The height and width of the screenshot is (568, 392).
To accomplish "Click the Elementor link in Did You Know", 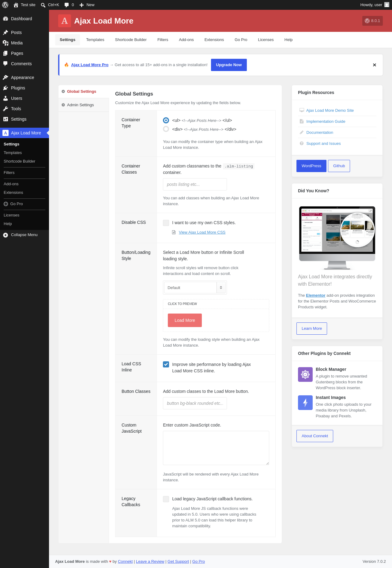I will point(315,295).
